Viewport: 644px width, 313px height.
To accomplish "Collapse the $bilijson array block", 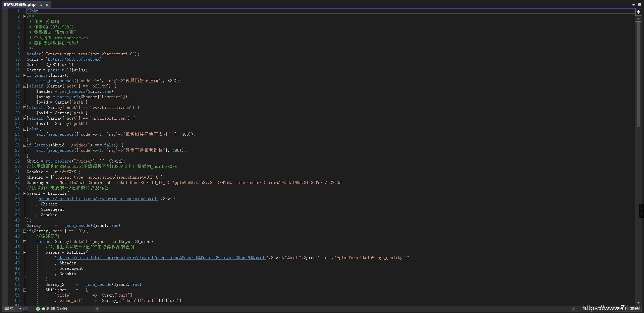I will 24,290.
